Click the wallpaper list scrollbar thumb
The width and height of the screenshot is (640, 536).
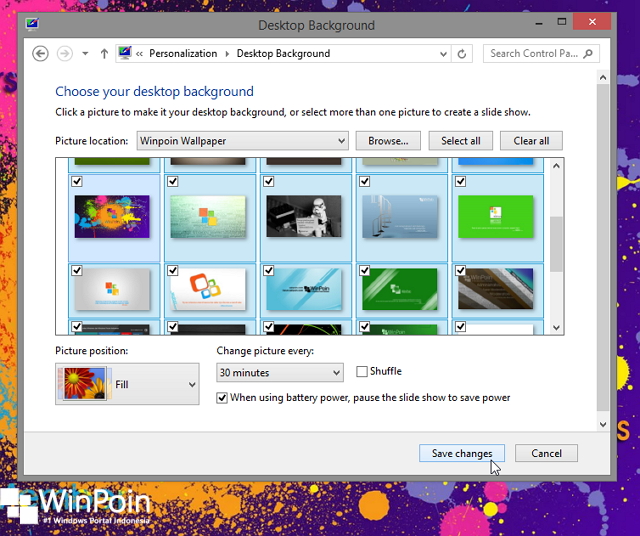pyautogui.click(x=556, y=244)
